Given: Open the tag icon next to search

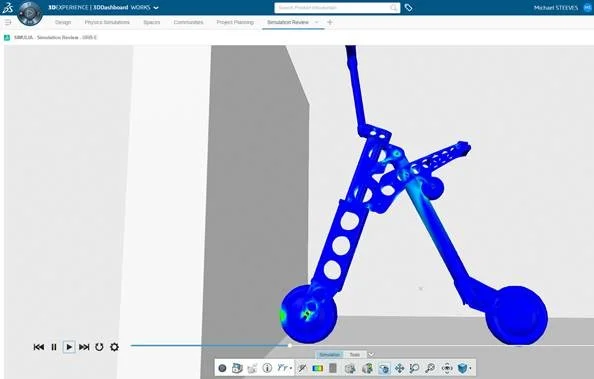Looking at the screenshot, I should pyautogui.click(x=408, y=8).
